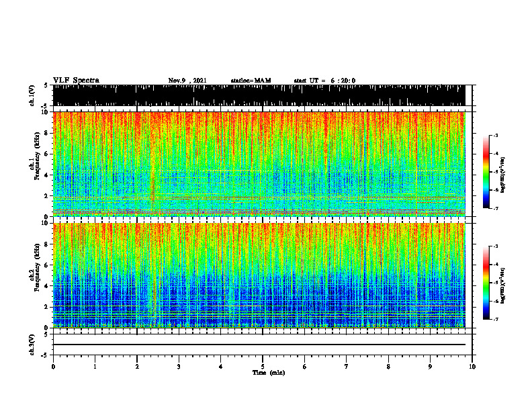Viewport: 532px width, 411px height.
Task: Click the "ch.3(V)" bottom panel axis label
Action: (32, 345)
